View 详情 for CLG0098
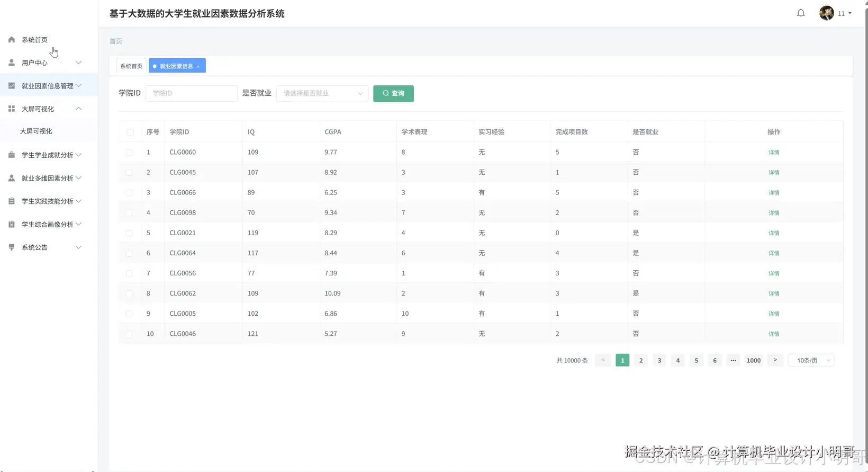This screenshot has height=472, width=868. [774, 213]
